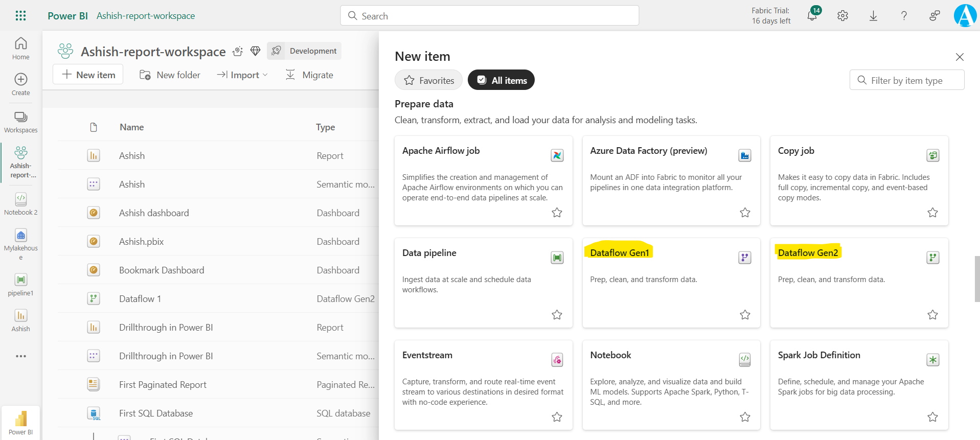Open Mylakehouse from the left sidebar

coord(21,244)
